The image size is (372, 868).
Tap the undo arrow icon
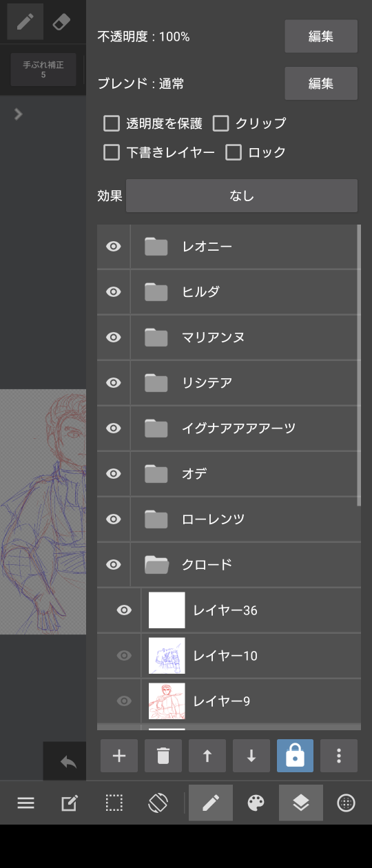tap(68, 761)
